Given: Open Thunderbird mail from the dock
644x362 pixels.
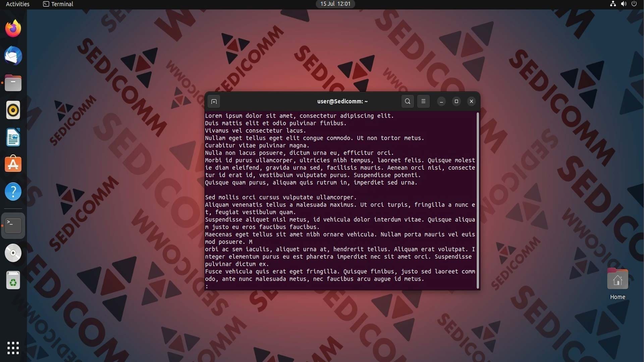Looking at the screenshot, I should (x=13, y=56).
